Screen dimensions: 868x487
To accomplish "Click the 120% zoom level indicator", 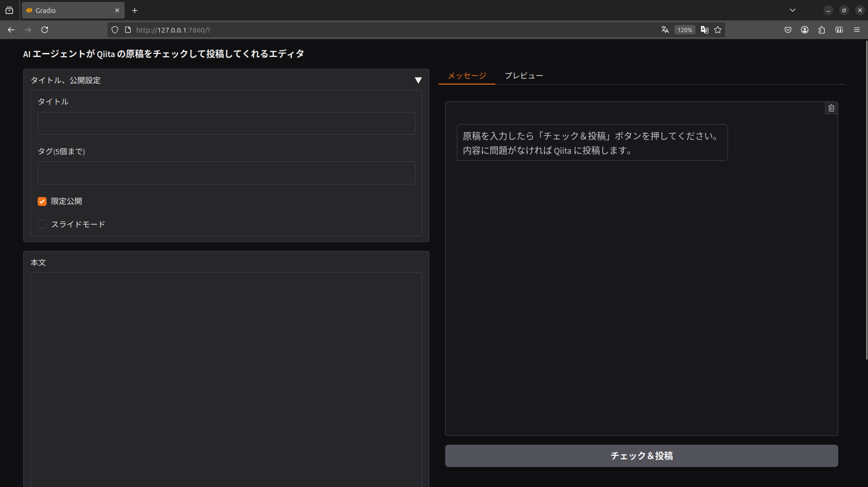I will 685,30.
